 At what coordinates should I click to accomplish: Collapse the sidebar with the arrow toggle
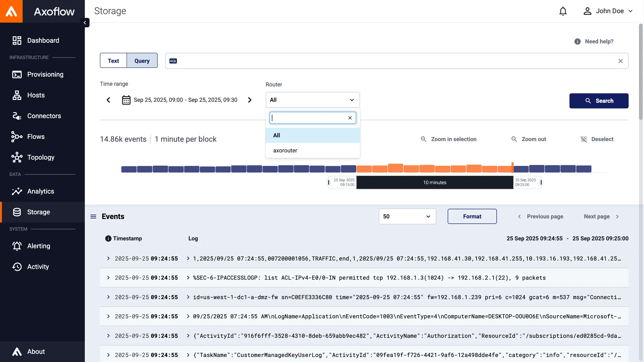(x=85, y=23)
